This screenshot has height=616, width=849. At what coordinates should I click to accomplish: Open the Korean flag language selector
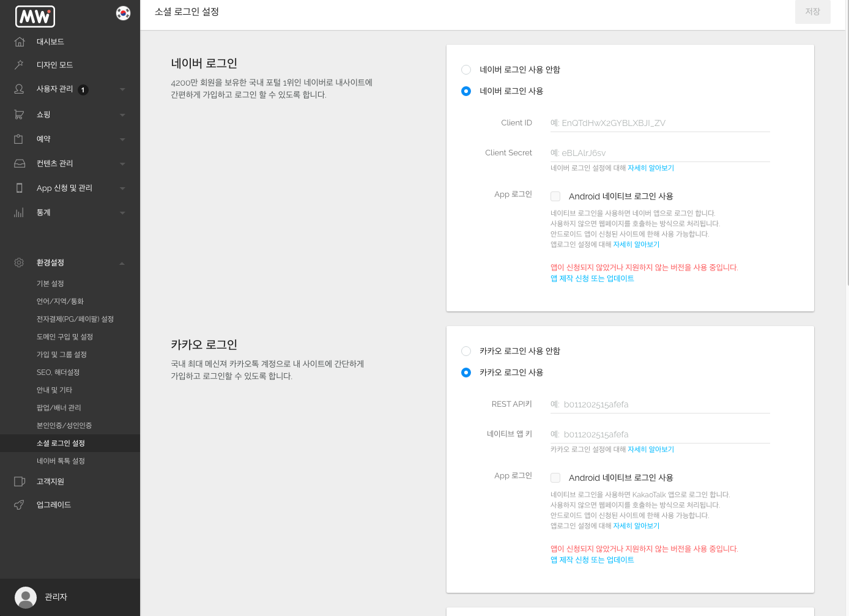click(x=123, y=13)
